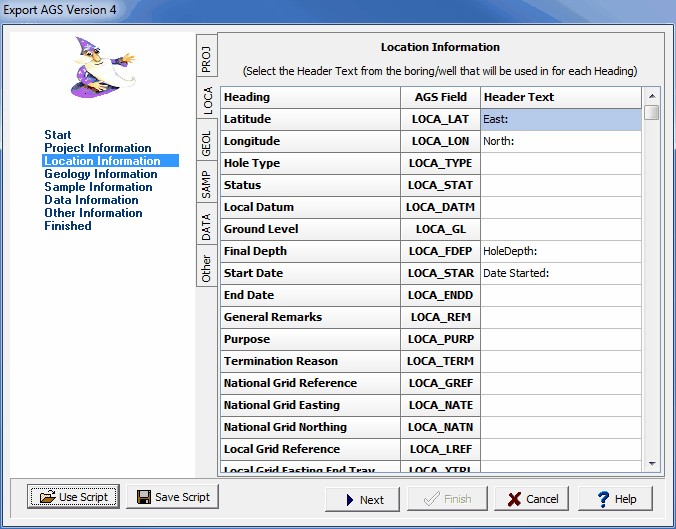Open Help for the export wizard
676x529 pixels.
coord(615,499)
